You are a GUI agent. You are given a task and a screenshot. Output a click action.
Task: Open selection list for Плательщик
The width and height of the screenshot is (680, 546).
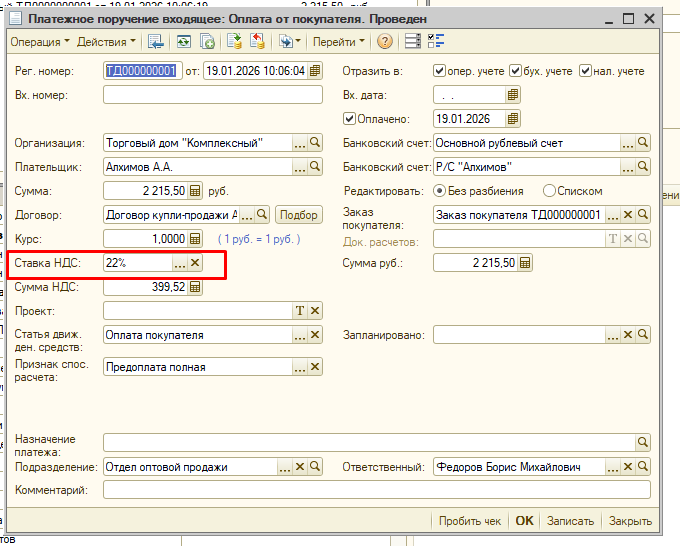tap(300, 167)
